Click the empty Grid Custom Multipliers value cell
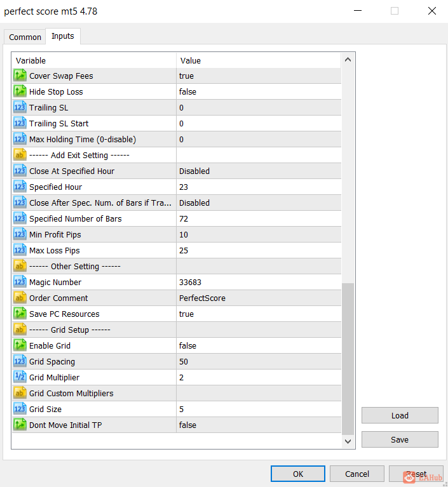This screenshot has width=448, height=487. coord(259,393)
